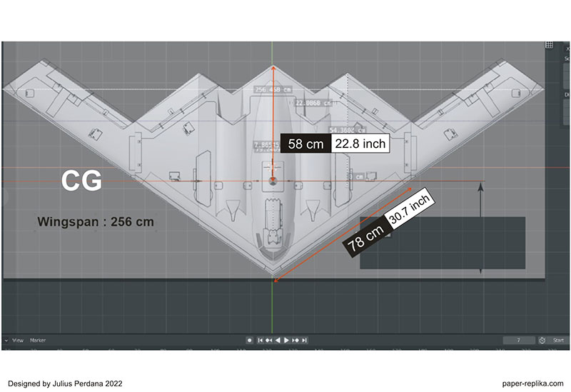Image resolution: width=571 pixels, height=392 pixels.
Task: Click the Play animation button
Action: tap(287, 341)
